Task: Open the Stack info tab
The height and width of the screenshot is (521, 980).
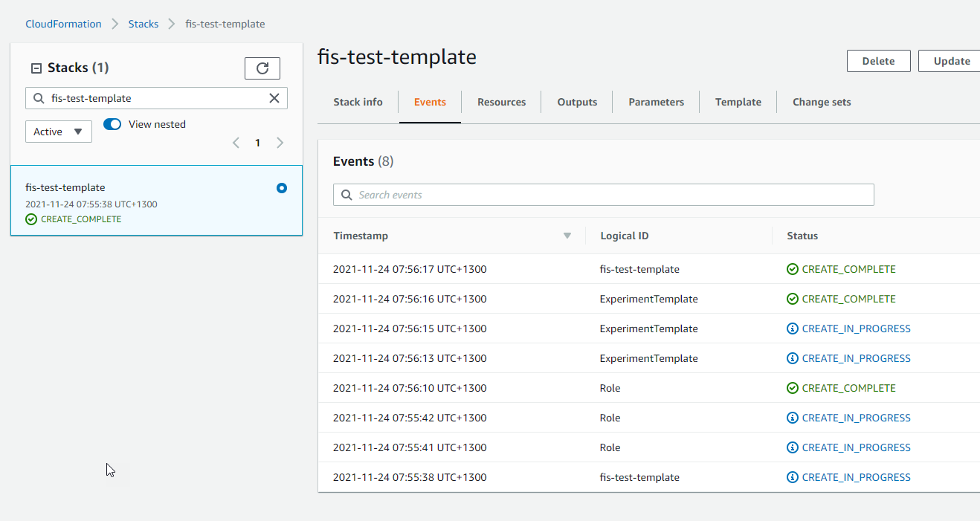Action: point(358,102)
